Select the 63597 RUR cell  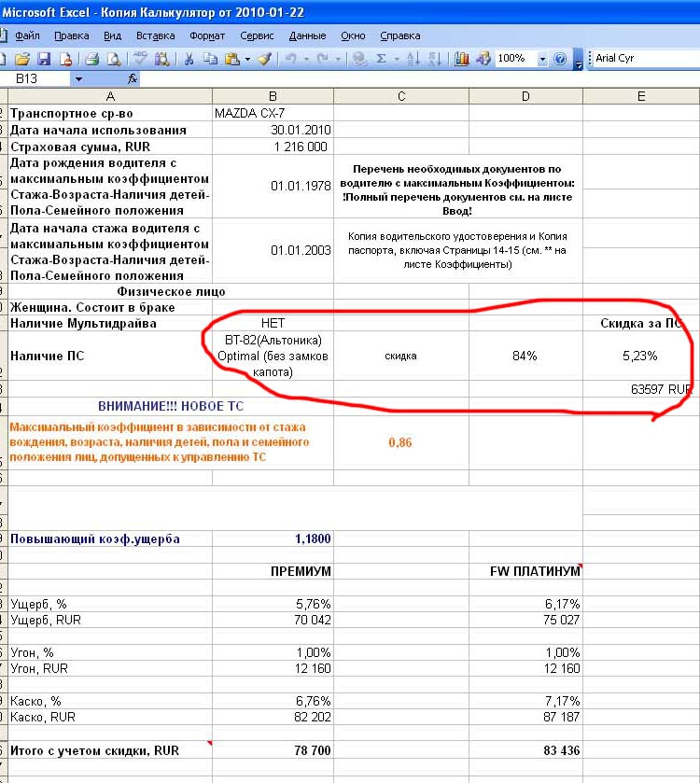point(641,389)
